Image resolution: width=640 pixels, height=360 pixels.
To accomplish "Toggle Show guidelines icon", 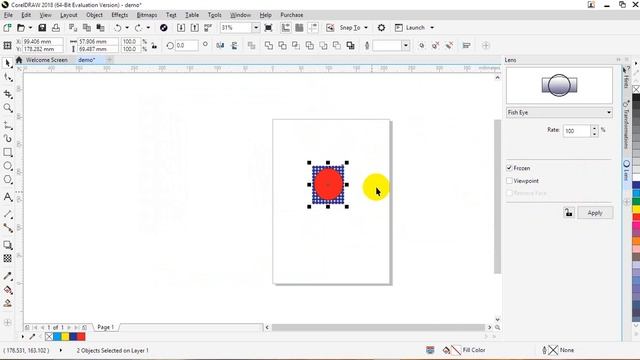I will pyautogui.click(x=313, y=28).
